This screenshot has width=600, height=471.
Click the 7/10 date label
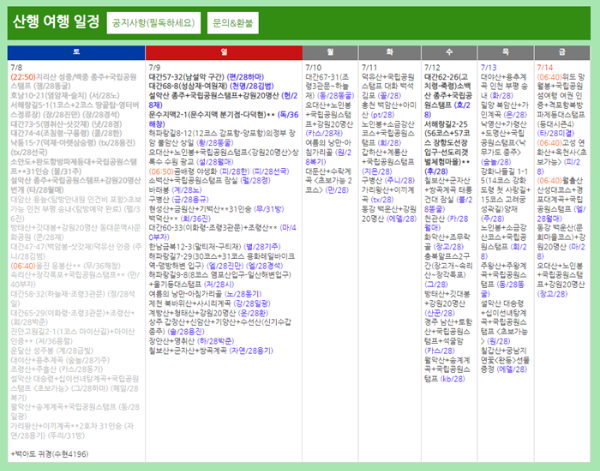[x=313, y=67]
